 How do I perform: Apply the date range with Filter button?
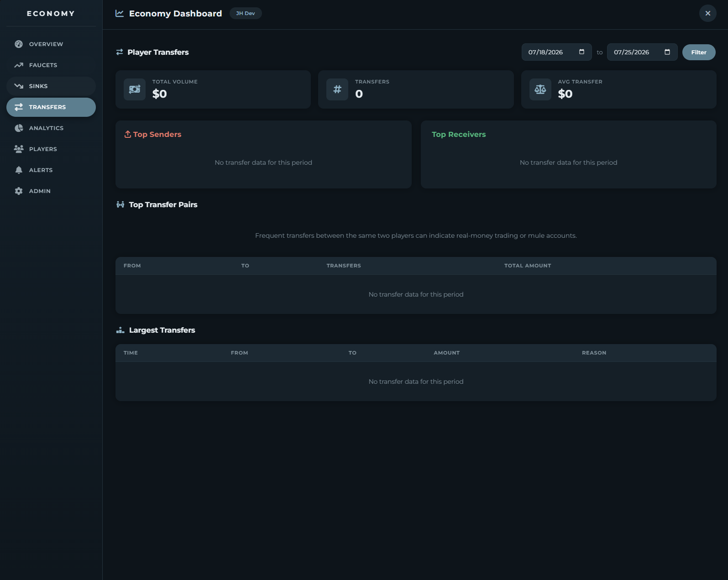coord(699,52)
